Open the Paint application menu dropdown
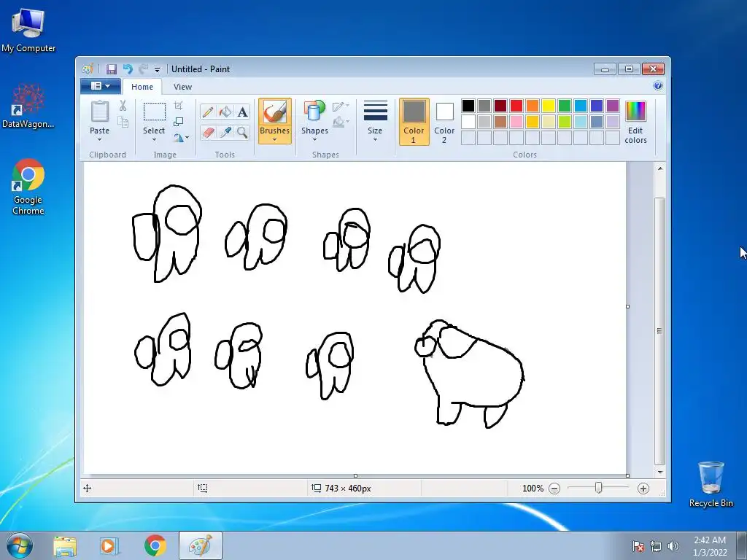Image resolution: width=747 pixels, height=560 pixels. click(100, 86)
